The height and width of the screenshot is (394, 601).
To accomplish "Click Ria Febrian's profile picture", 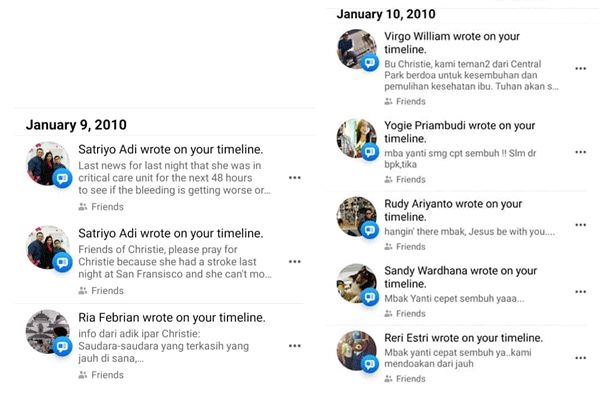I will (x=48, y=332).
